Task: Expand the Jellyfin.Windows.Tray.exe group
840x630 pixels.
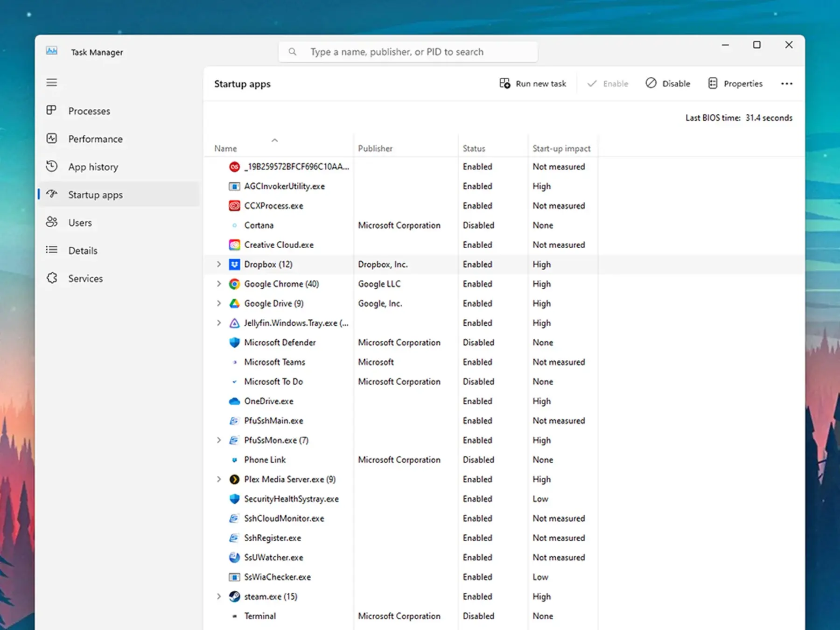Action: (218, 323)
